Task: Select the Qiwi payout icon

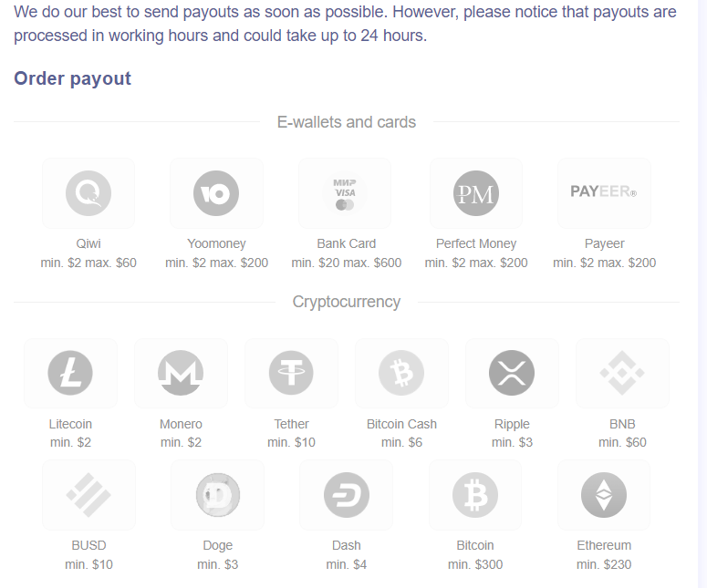Action: coord(88,193)
